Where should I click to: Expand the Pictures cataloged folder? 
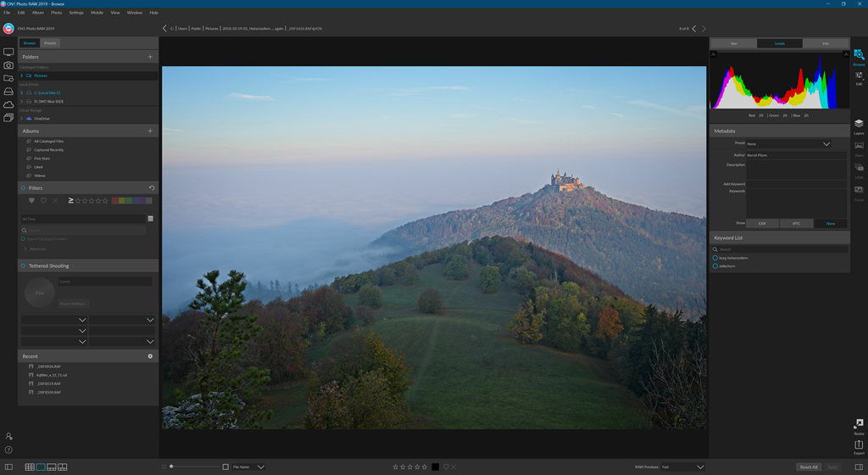(22, 75)
